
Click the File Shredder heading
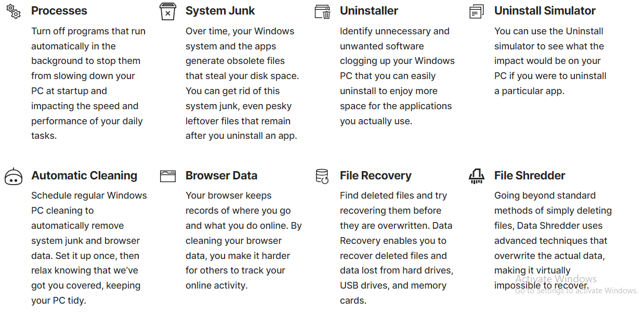[530, 176]
